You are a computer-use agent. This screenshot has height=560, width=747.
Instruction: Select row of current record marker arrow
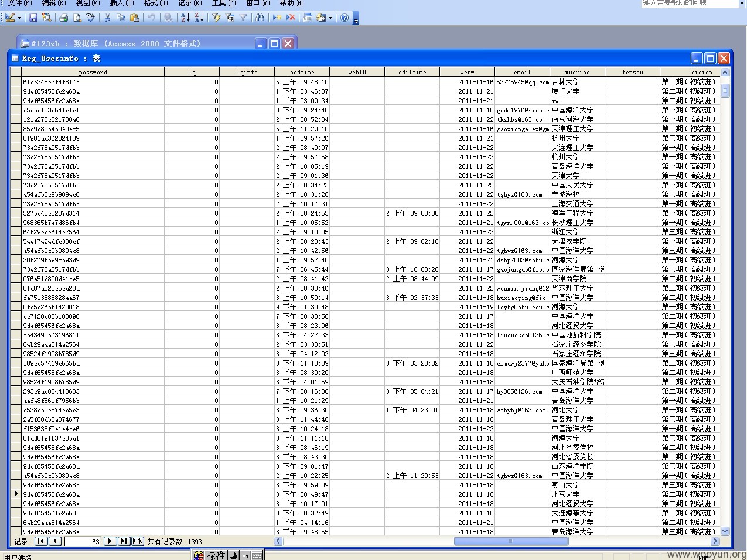tap(16, 494)
